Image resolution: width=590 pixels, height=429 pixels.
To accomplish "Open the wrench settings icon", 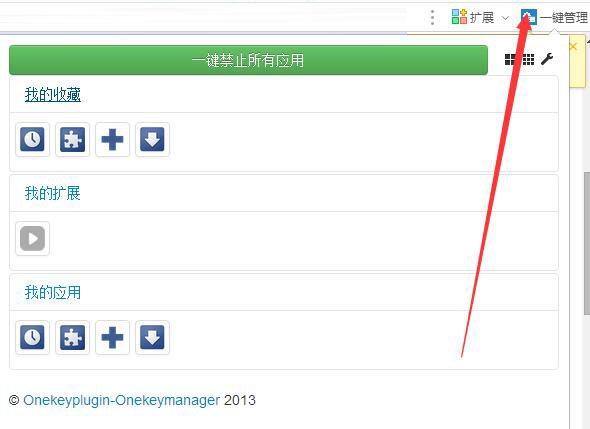I will click(x=547, y=59).
